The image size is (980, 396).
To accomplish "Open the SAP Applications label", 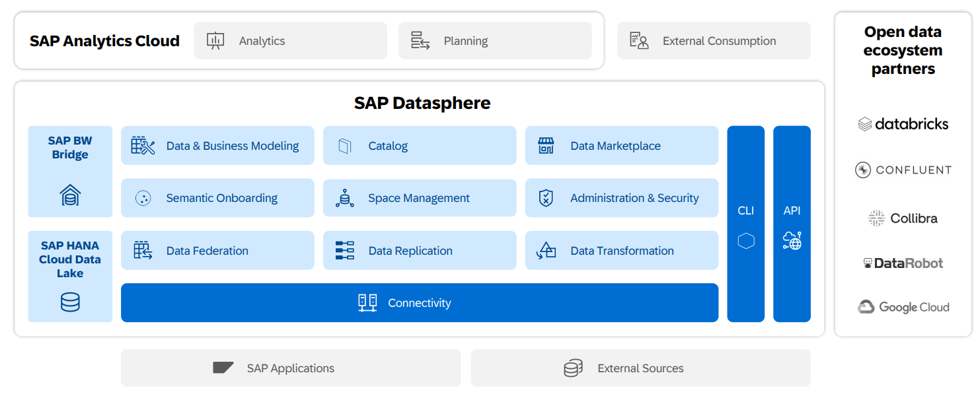I will (291, 368).
